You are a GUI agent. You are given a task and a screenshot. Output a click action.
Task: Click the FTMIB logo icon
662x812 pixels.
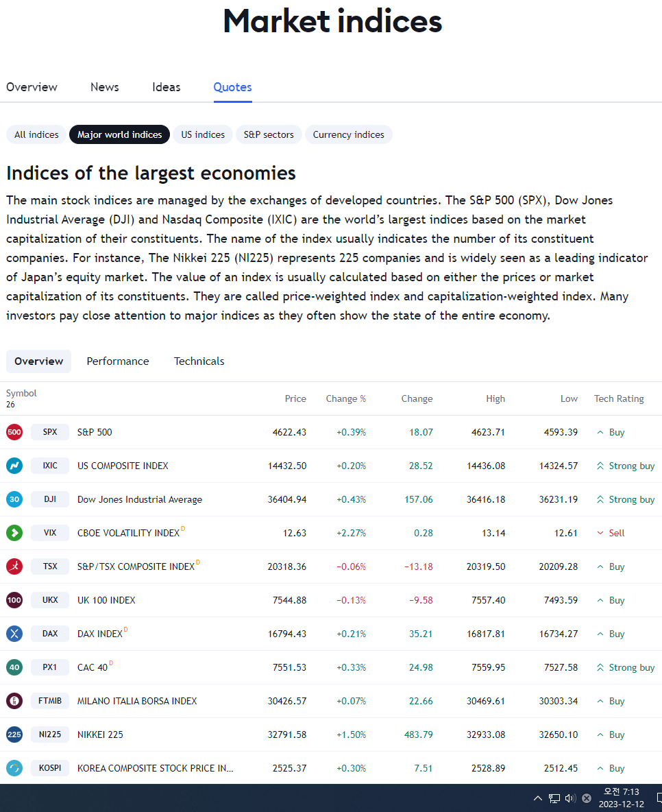(x=14, y=701)
